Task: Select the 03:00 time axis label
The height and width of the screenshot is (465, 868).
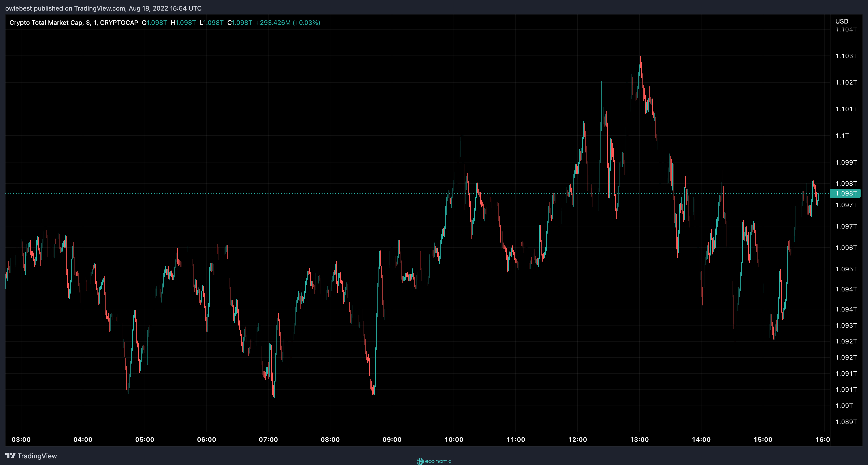Action: (x=21, y=439)
